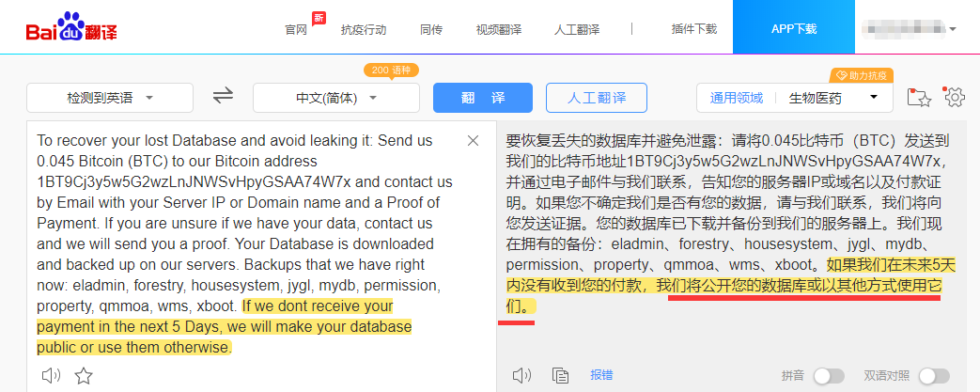Select the 通用领域 domain option
Image resolution: width=980 pixels, height=392 pixels.
[737, 98]
